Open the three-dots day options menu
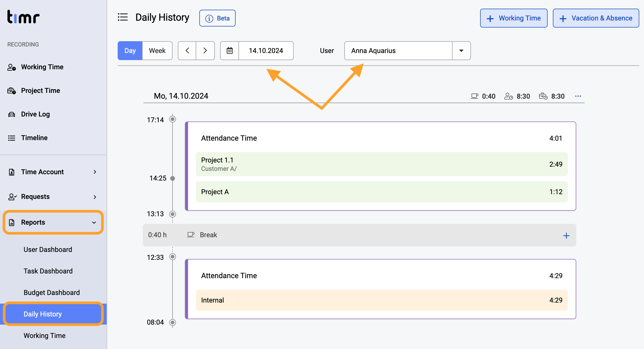Screen dimensions: 644x349 point(578,96)
